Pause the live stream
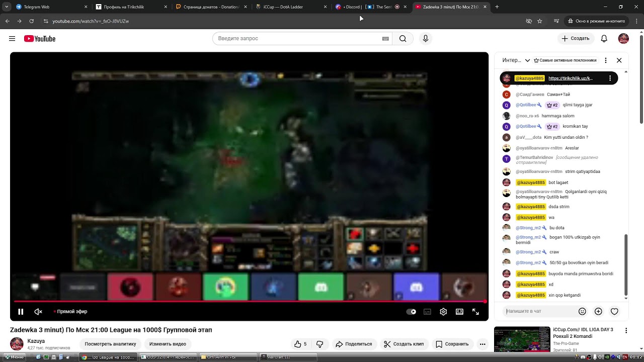Screen dimensions: 644x362 pyautogui.click(x=21, y=312)
